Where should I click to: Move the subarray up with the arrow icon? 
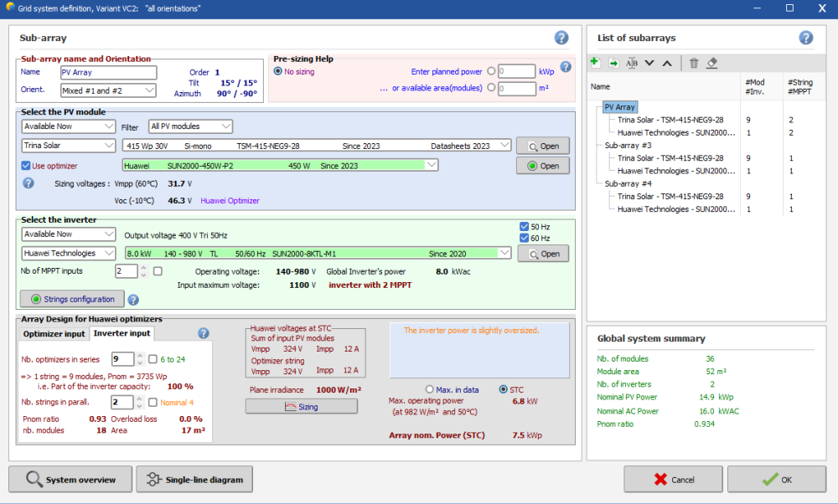(667, 63)
